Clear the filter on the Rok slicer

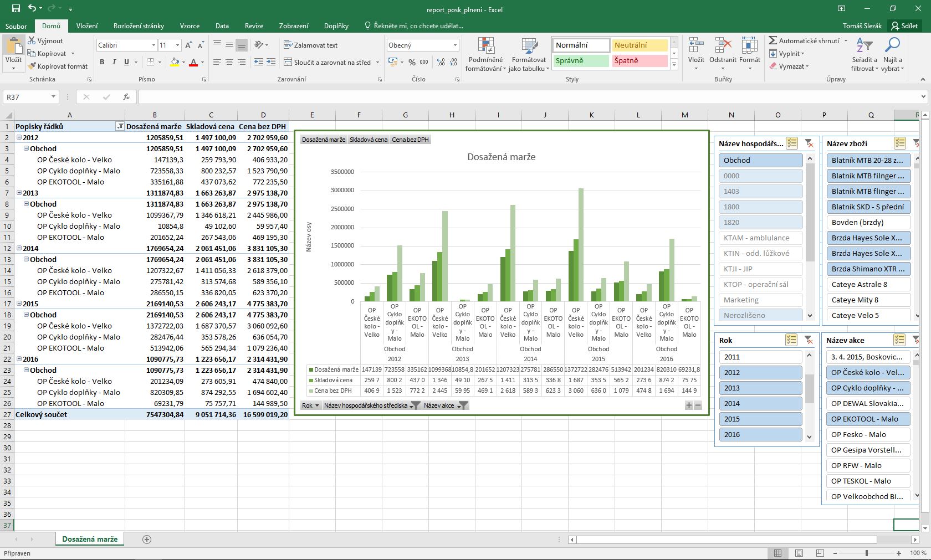(809, 340)
